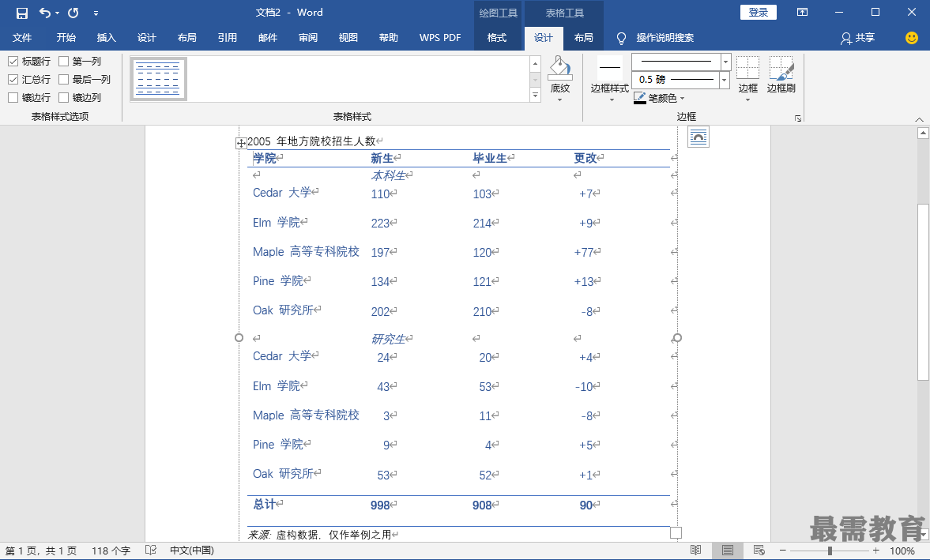The width and height of the screenshot is (930, 560).
Task: Collapse the ribbon with the caret
Action: (919, 119)
